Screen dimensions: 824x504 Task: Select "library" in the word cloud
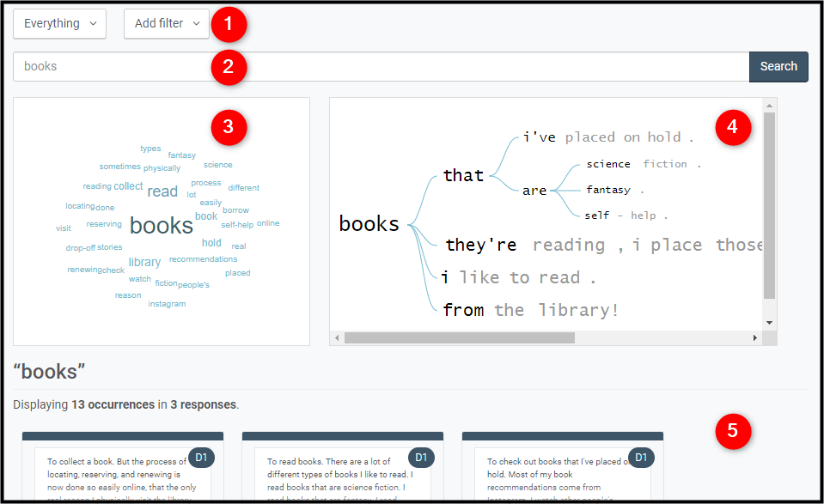coord(144,262)
